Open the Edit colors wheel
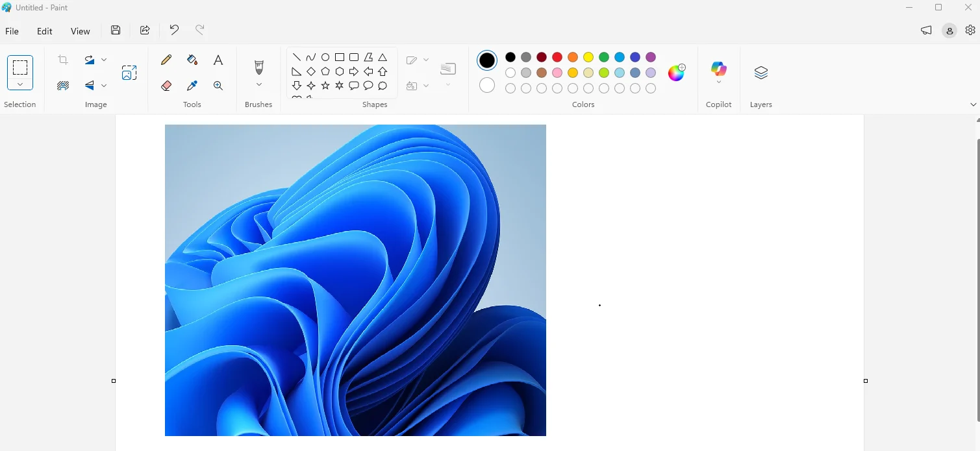 pos(677,72)
